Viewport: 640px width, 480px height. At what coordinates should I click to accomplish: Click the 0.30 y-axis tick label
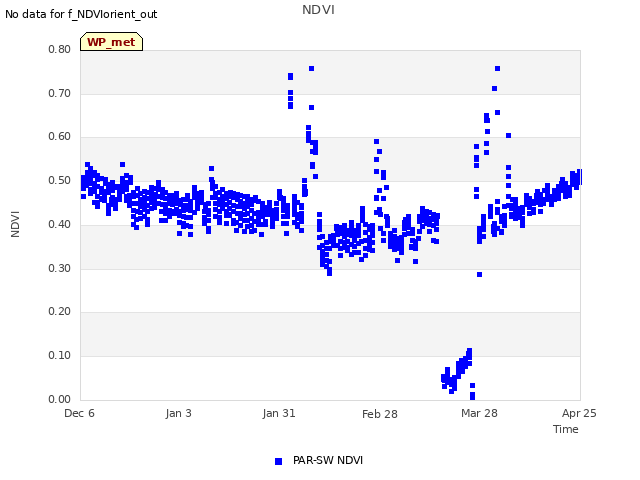[x=60, y=269]
